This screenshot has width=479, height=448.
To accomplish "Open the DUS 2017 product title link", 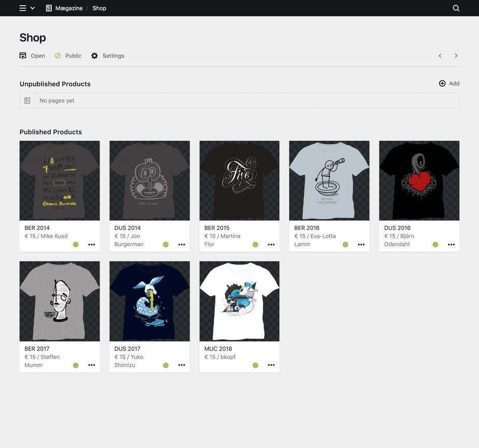I will click(128, 349).
